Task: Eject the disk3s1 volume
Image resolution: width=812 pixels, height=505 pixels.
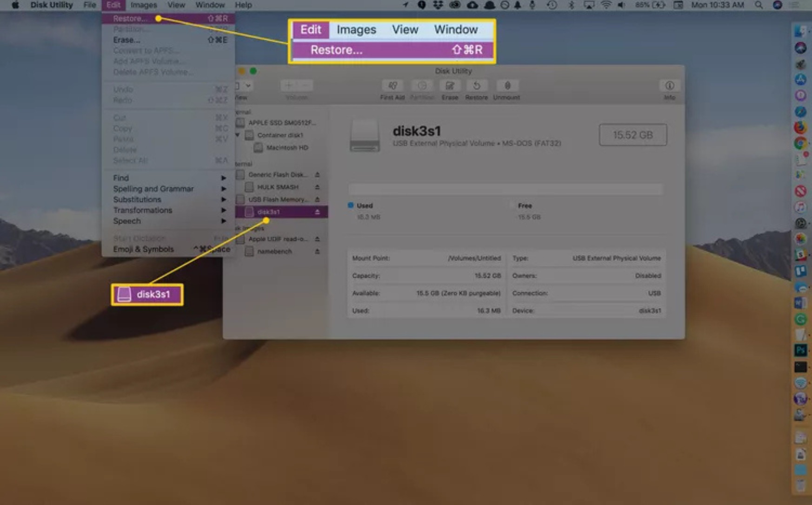Action: pyautogui.click(x=318, y=212)
